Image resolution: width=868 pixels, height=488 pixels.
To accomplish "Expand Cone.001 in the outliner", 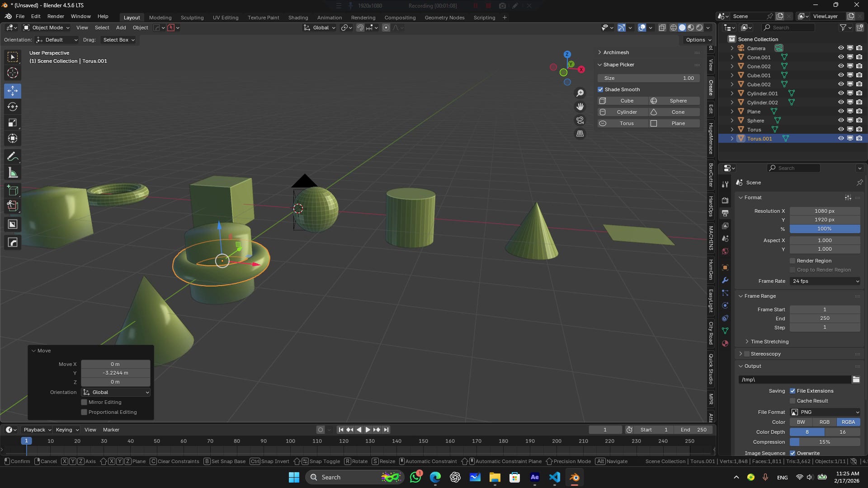I will pos(732,57).
